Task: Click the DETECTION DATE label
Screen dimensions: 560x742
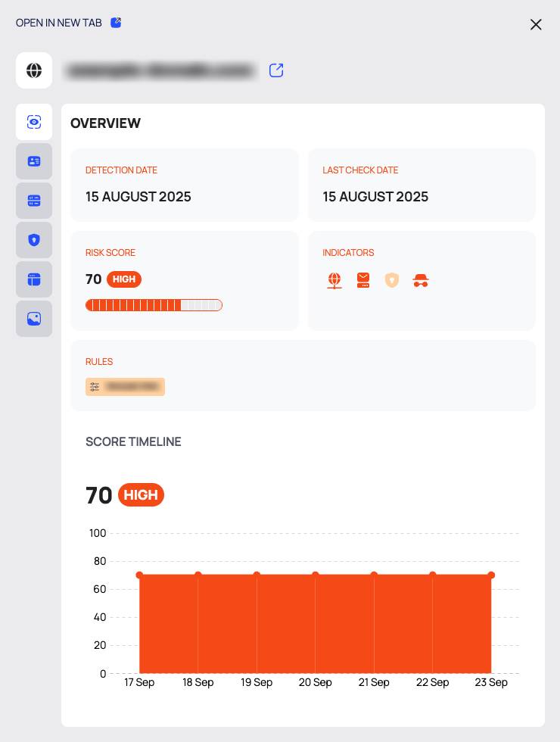Action: pos(121,170)
